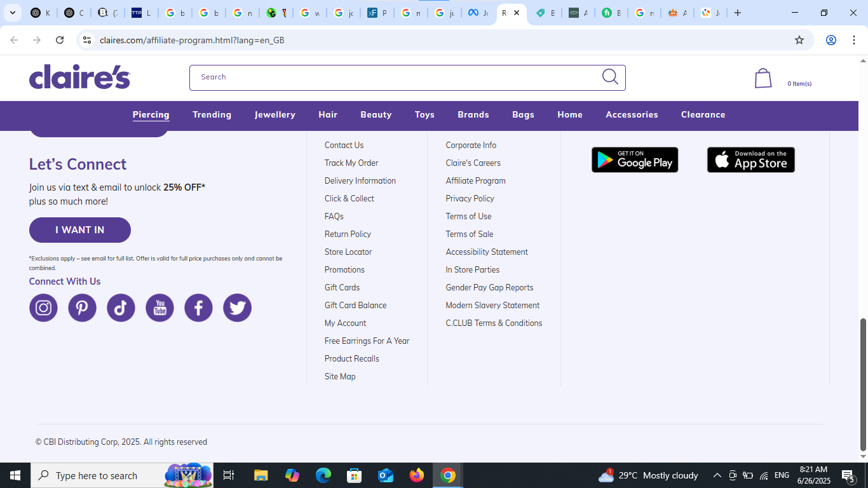Open Windows Start menu

click(15, 475)
